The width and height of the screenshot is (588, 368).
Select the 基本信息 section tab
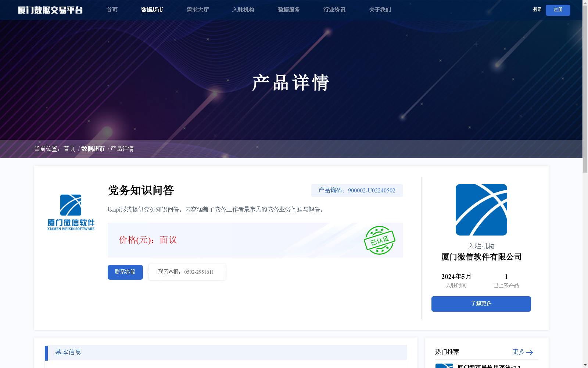pos(68,353)
